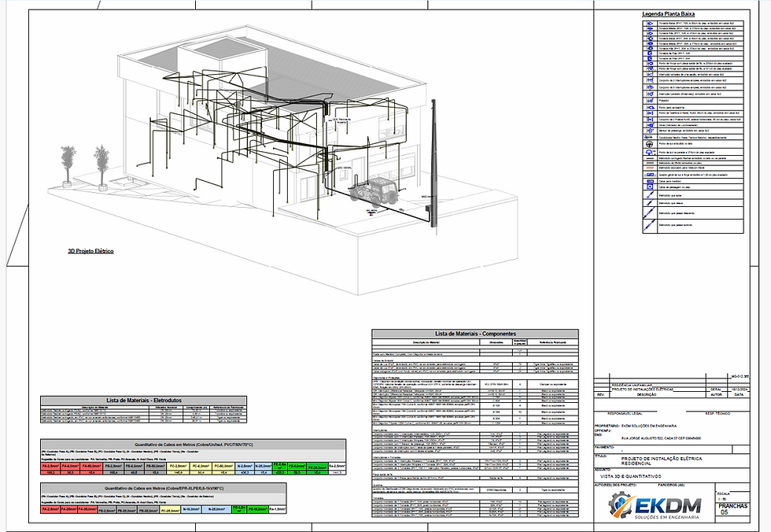Click the "Legenda Planta Baixa" heading
Image resolution: width=771 pixels, height=532 pixels.
click(668, 13)
